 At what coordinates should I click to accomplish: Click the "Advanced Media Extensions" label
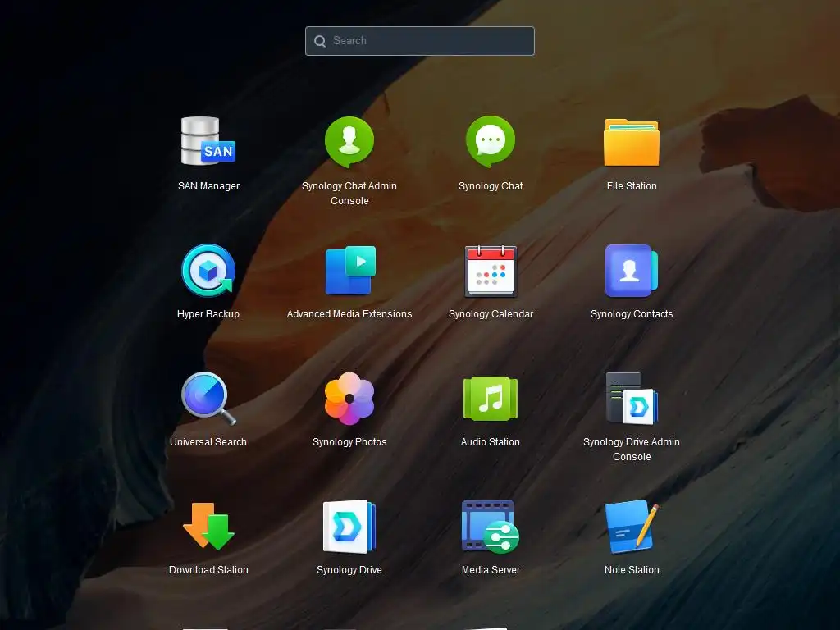pyautogui.click(x=349, y=314)
